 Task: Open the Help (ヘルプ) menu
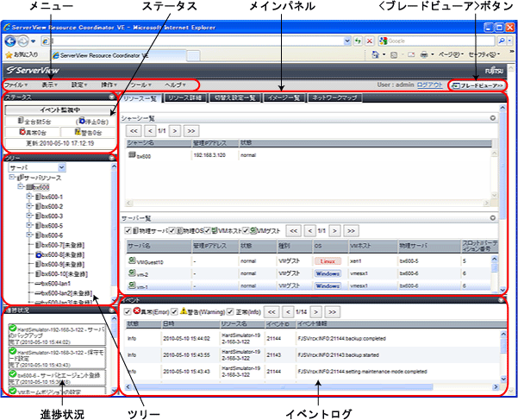click(x=175, y=85)
